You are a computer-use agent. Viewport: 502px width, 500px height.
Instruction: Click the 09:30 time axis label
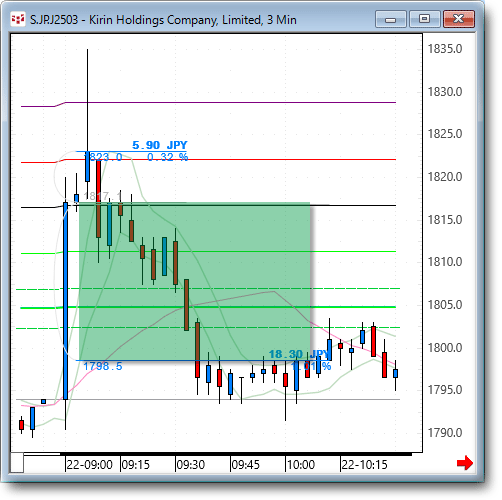click(190, 464)
